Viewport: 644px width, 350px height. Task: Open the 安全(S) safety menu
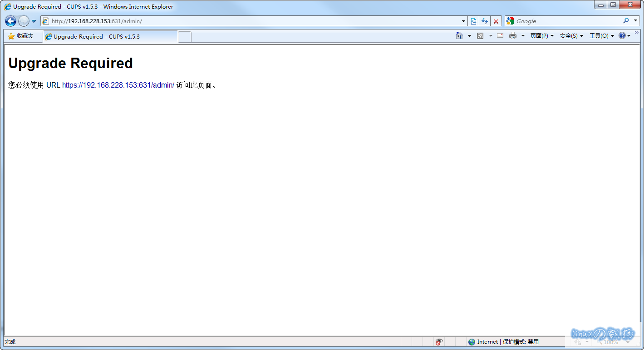[571, 36]
